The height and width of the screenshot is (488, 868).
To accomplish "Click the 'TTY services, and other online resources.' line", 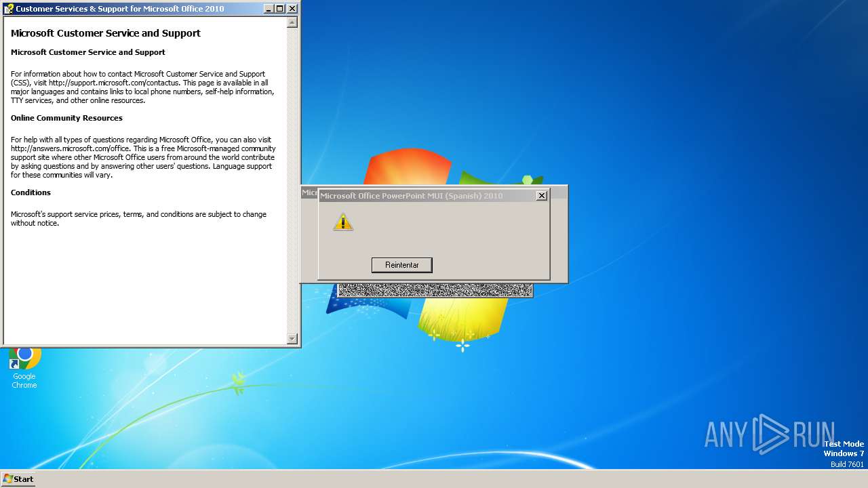I will [78, 100].
